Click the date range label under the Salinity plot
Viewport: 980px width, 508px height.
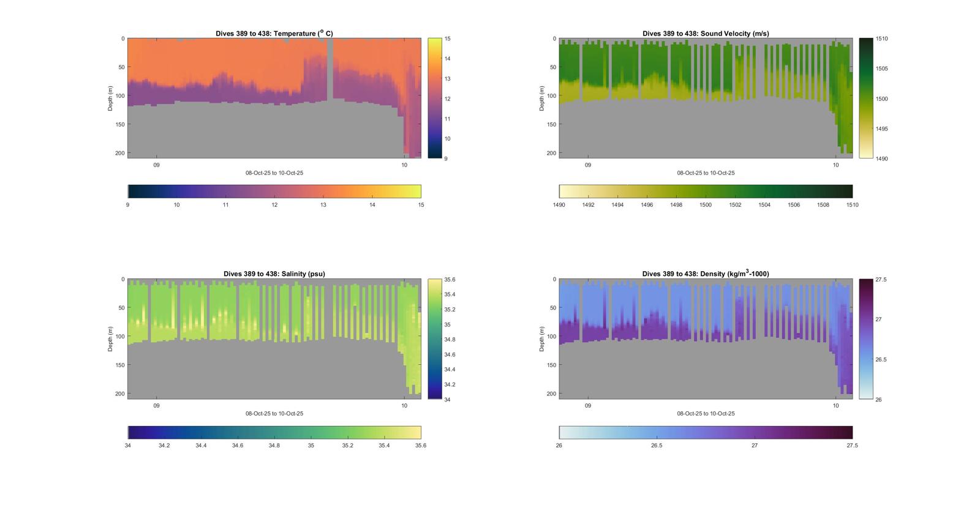click(274, 414)
